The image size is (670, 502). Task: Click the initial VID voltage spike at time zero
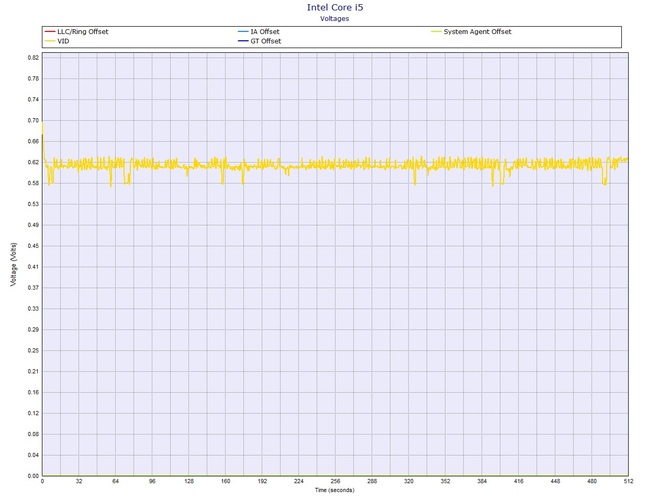tap(43, 137)
